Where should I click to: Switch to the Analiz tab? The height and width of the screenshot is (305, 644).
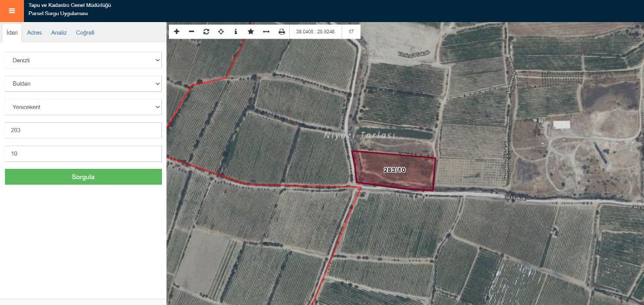click(59, 33)
